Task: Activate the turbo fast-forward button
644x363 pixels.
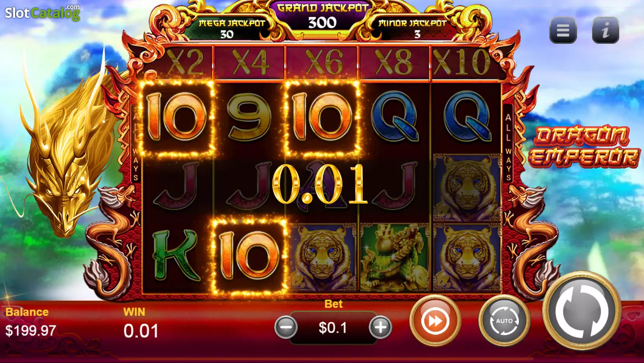Action: tap(435, 320)
